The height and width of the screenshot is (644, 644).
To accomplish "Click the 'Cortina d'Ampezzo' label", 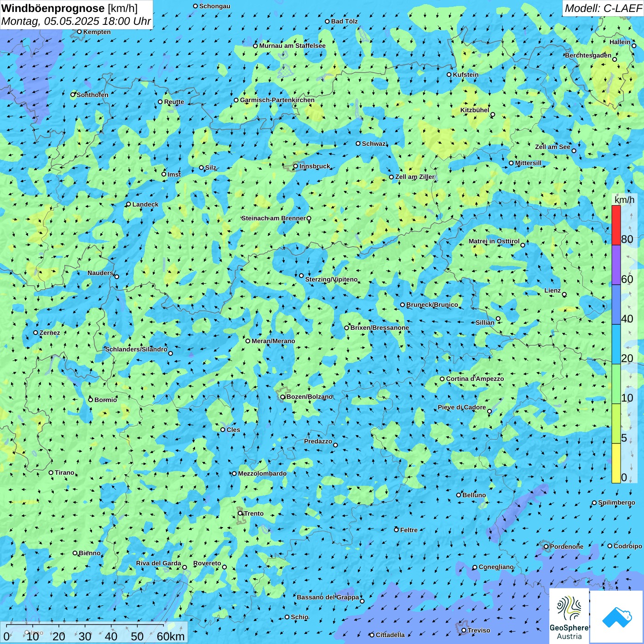I will (475, 379).
